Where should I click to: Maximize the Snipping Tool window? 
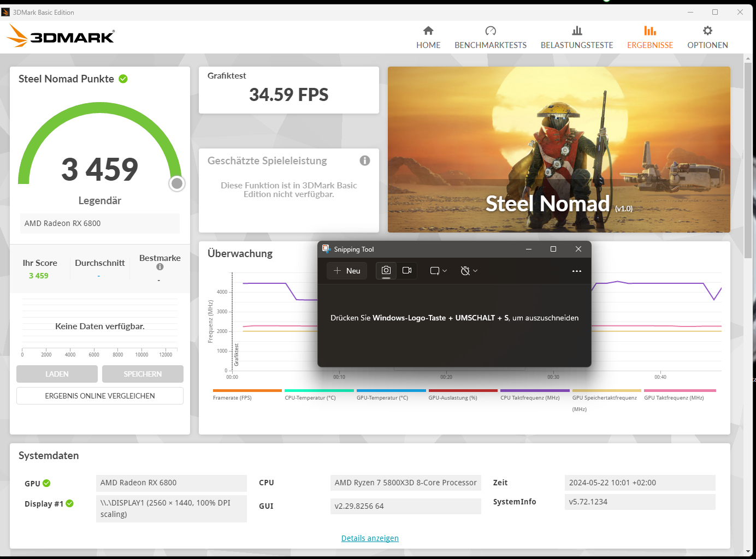[553, 249]
